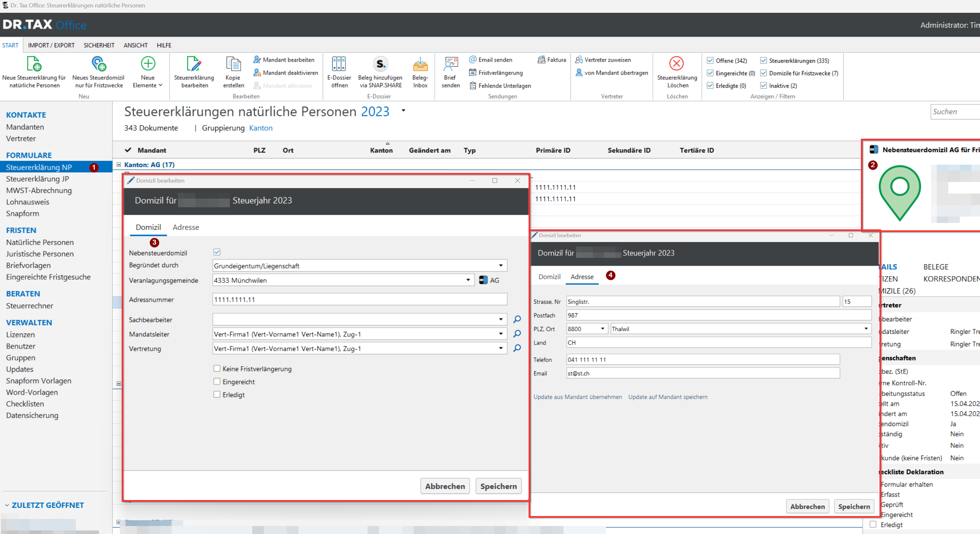Click magnifier icon next to Sachbearbeiter field
This screenshot has height=534, width=980.
[x=517, y=319]
